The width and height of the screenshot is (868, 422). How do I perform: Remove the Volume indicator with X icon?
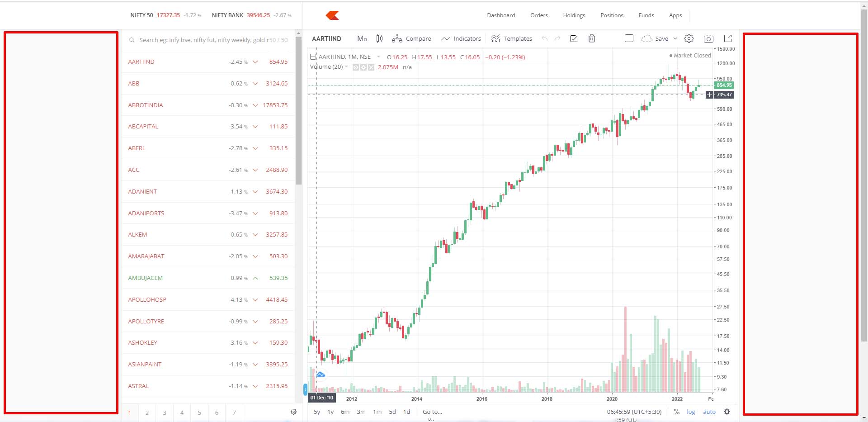pos(371,67)
